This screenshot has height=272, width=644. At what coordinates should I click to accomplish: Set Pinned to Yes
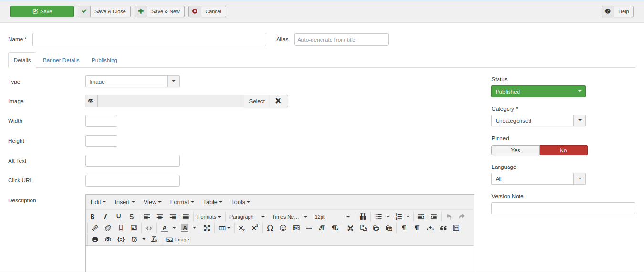[516, 150]
